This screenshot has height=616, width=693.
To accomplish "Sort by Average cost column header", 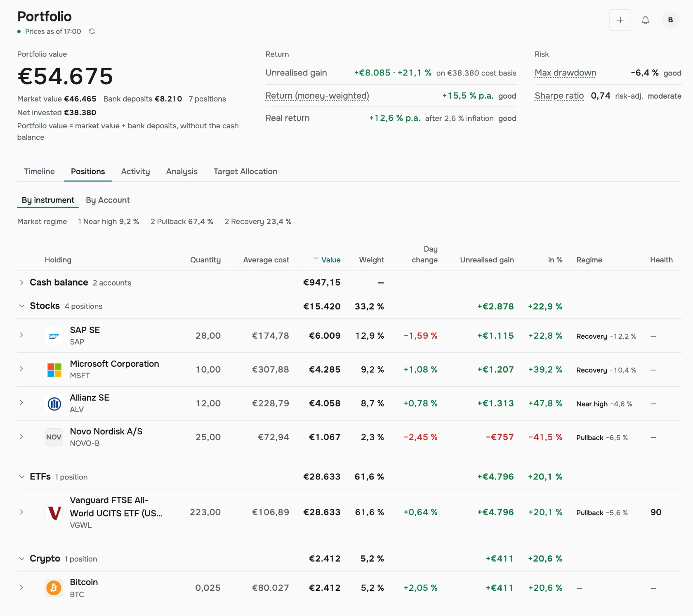I will 266,260.
